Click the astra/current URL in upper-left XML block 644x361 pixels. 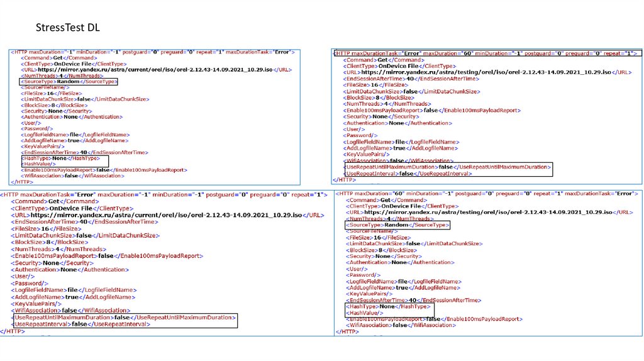click(x=157, y=70)
